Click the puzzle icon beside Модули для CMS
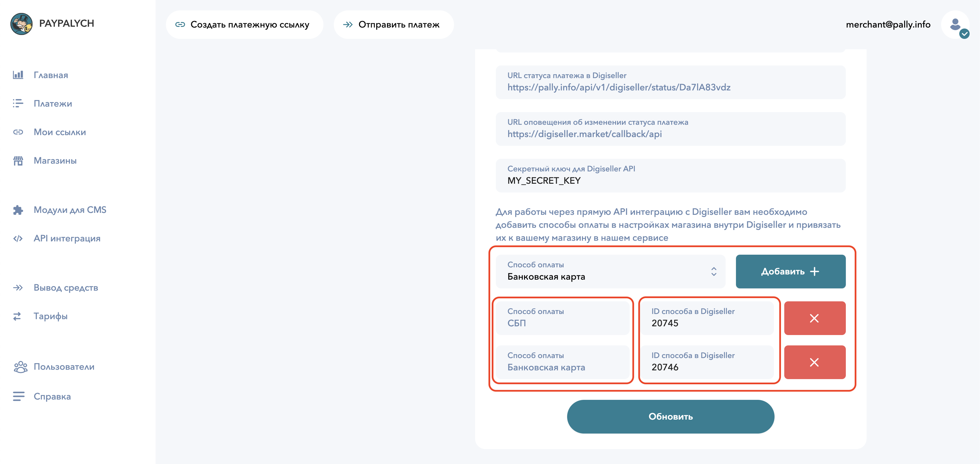 pyautogui.click(x=18, y=210)
